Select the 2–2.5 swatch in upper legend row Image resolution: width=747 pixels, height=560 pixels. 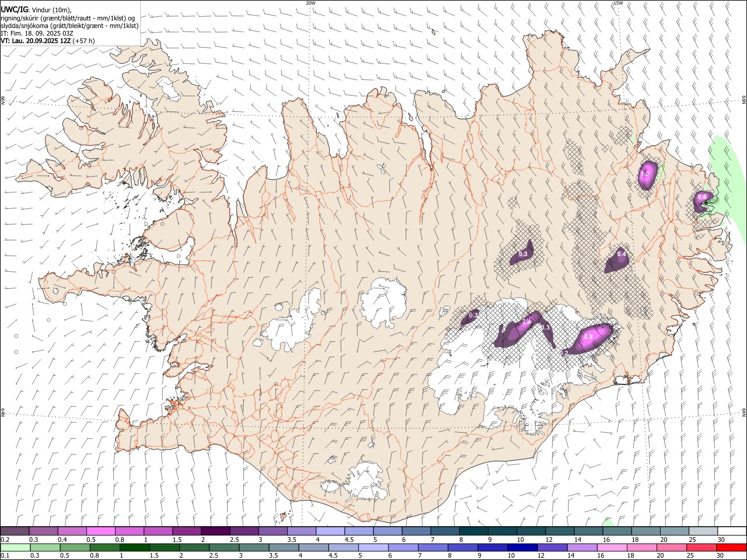pyautogui.click(x=215, y=531)
